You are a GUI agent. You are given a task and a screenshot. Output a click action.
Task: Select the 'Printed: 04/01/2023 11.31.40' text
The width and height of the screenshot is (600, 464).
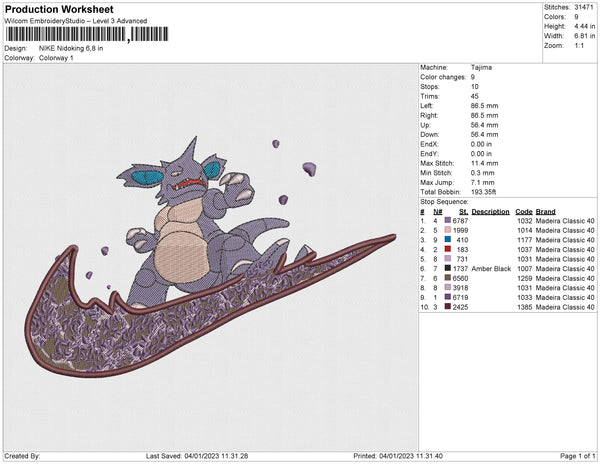(398, 456)
